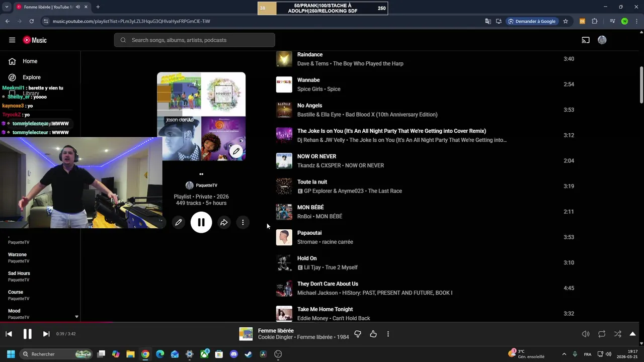The width and height of the screenshot is (644, 362).
Task: Go back in the browser
Action: point(8,21)
